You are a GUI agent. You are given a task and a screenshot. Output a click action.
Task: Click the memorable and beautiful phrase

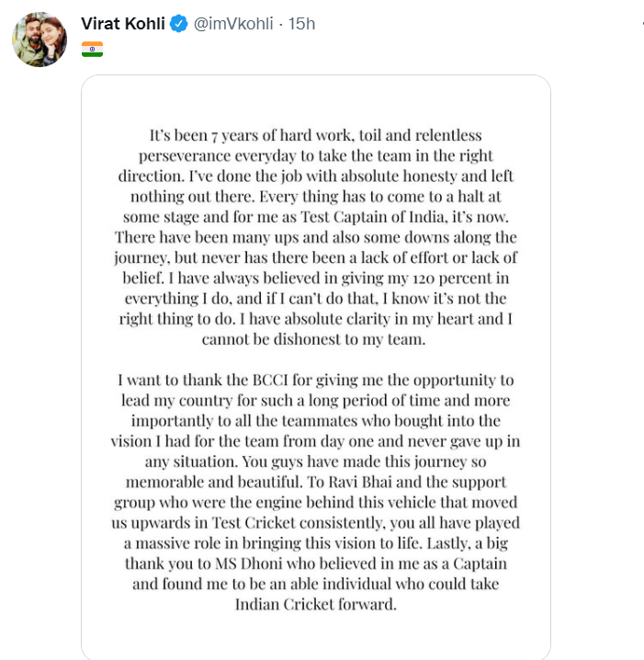pyautogui.click(x=214, y=482)
